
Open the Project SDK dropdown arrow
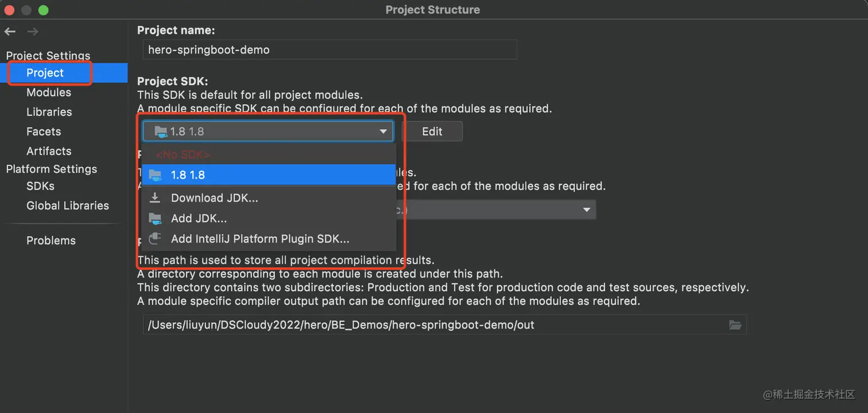[383, 132]
